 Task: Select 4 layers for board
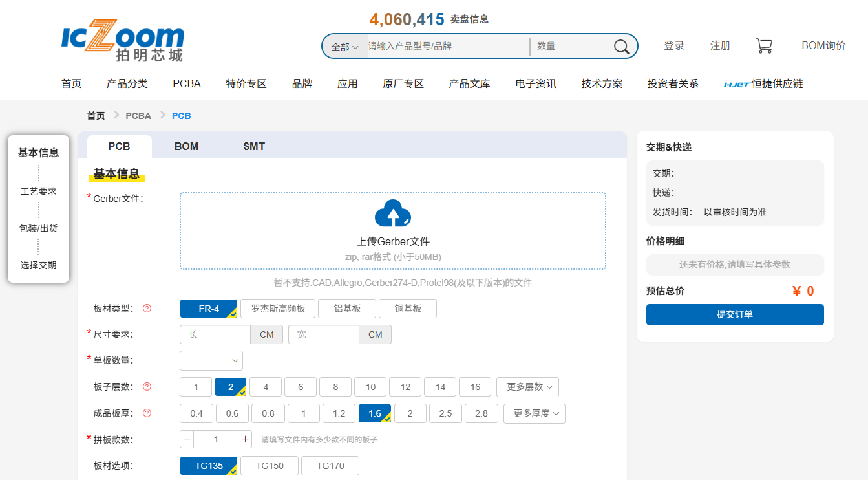pyautogui.click(x=266, y=387)
